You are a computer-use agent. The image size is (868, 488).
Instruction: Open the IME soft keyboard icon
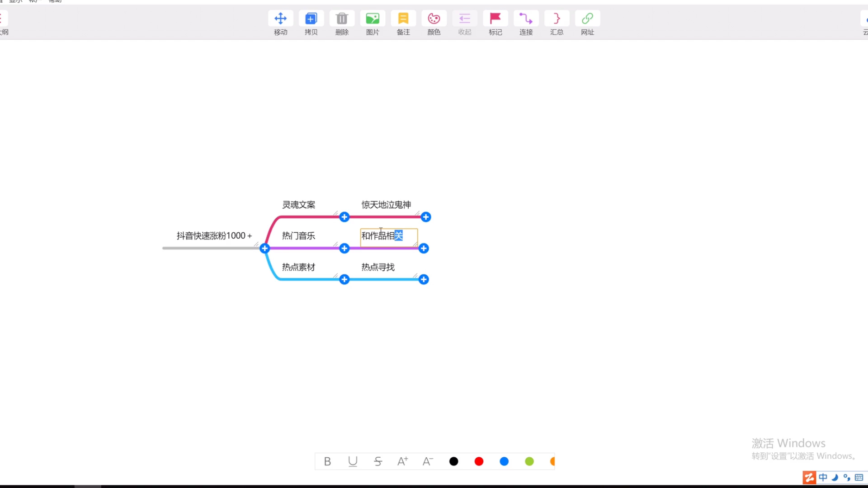click(859, 477)
